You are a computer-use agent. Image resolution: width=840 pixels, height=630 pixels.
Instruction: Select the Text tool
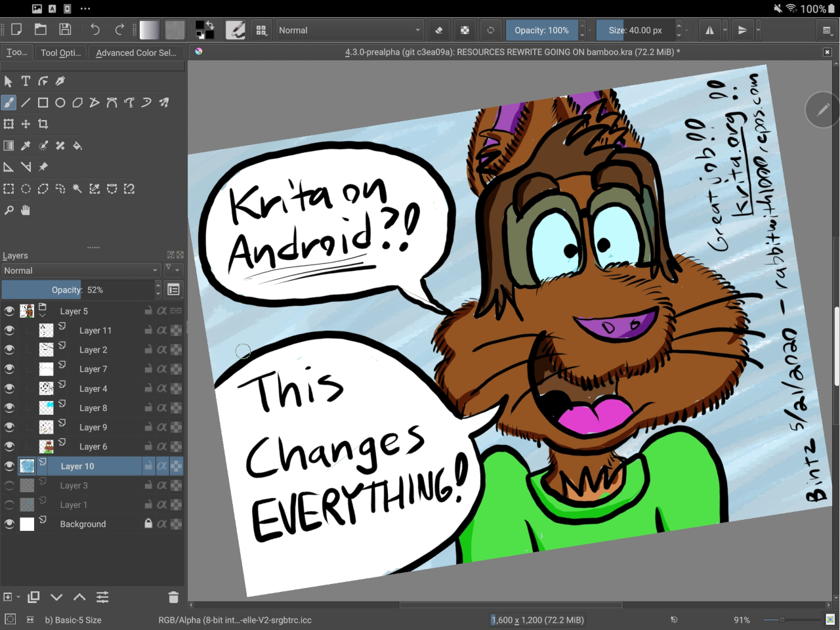click(26, 81)
